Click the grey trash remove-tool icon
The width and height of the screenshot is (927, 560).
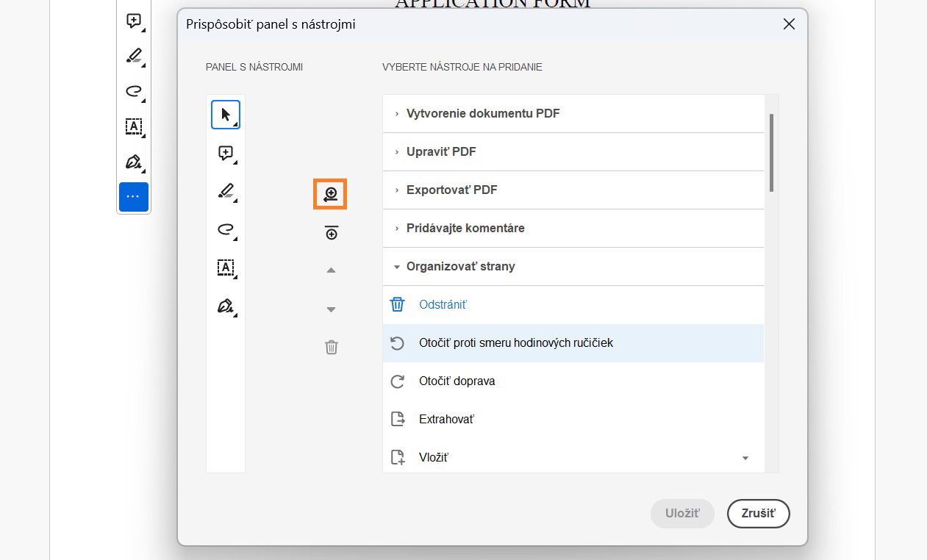[332, 347]
